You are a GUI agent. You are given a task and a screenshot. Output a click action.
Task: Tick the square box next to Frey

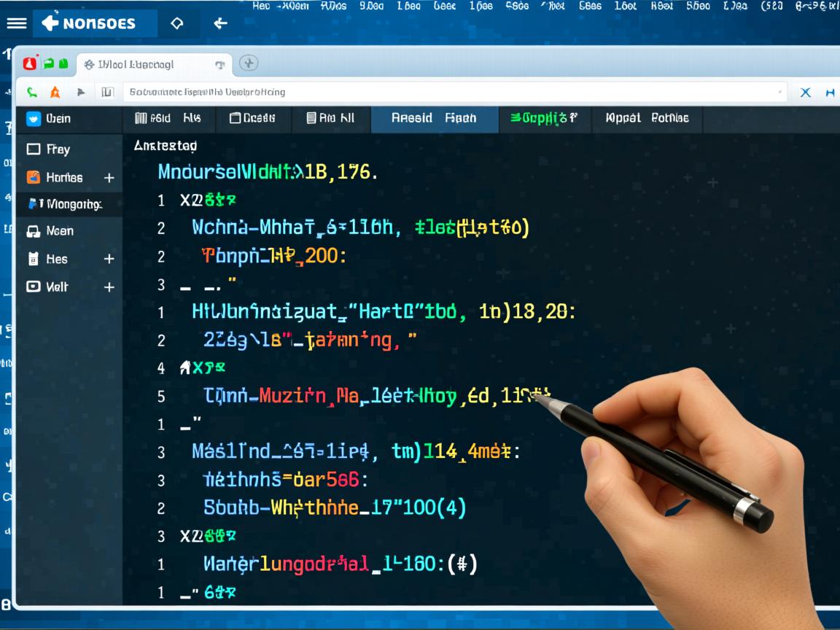pos(34,149)
